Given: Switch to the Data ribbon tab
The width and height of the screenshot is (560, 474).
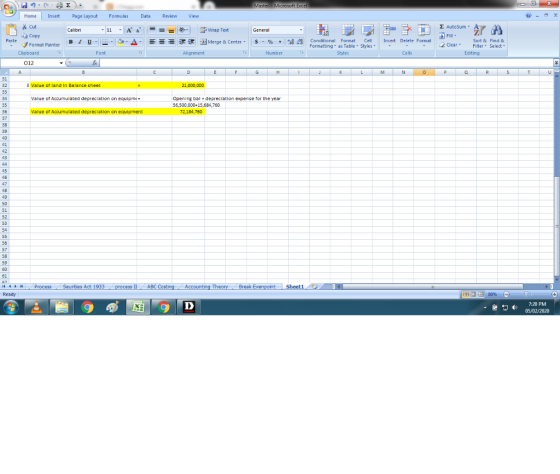Looking at the screenshot, I should (145, 16).
